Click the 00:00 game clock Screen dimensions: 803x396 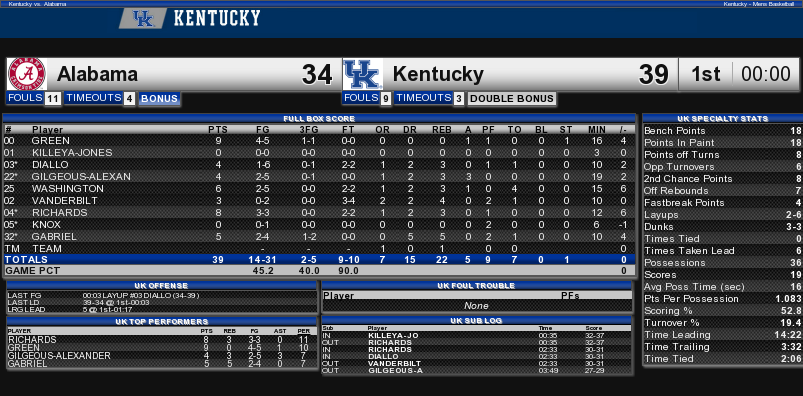[x=766, y=75]
